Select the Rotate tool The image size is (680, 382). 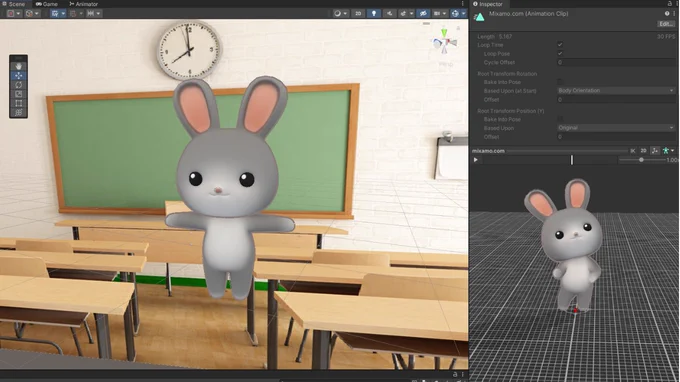(x=18, y=85)
